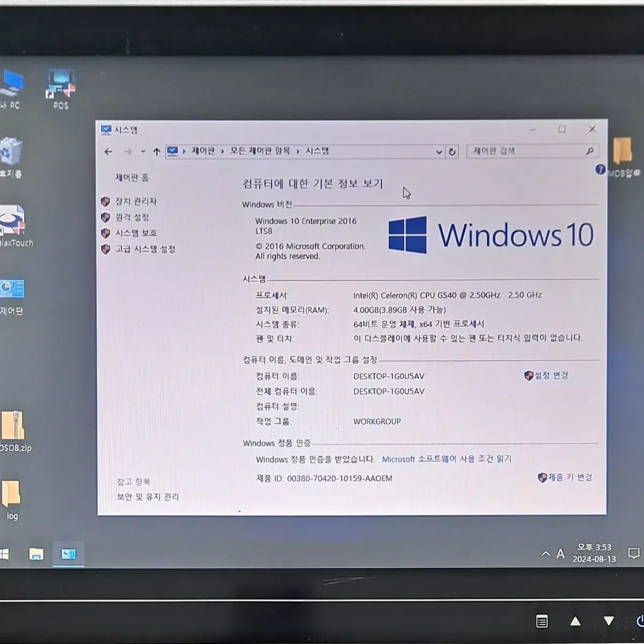
Task: Click the 펜 및 터치 value text
Action: [467, 338]
